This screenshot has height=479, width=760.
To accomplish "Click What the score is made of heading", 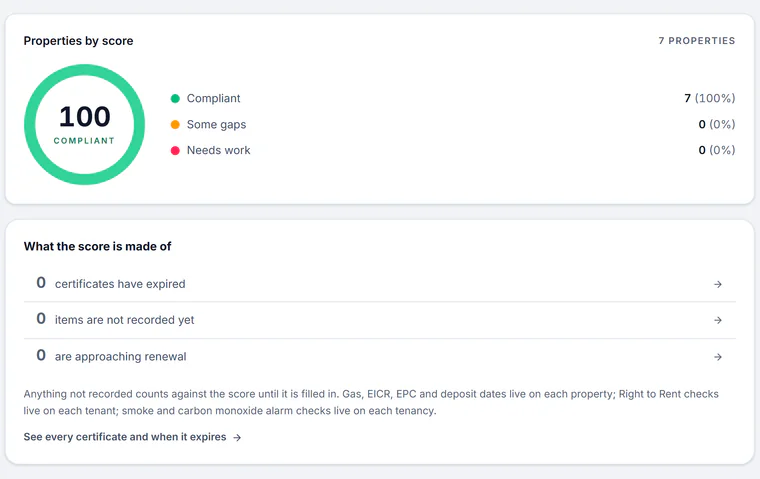I will (x=97, y=246).
